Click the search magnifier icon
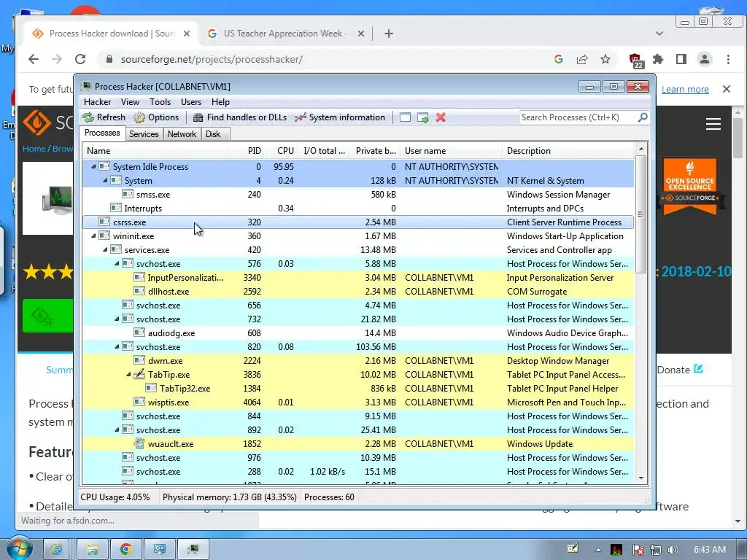Screen dimensions: 747x560 click(643, 117)
